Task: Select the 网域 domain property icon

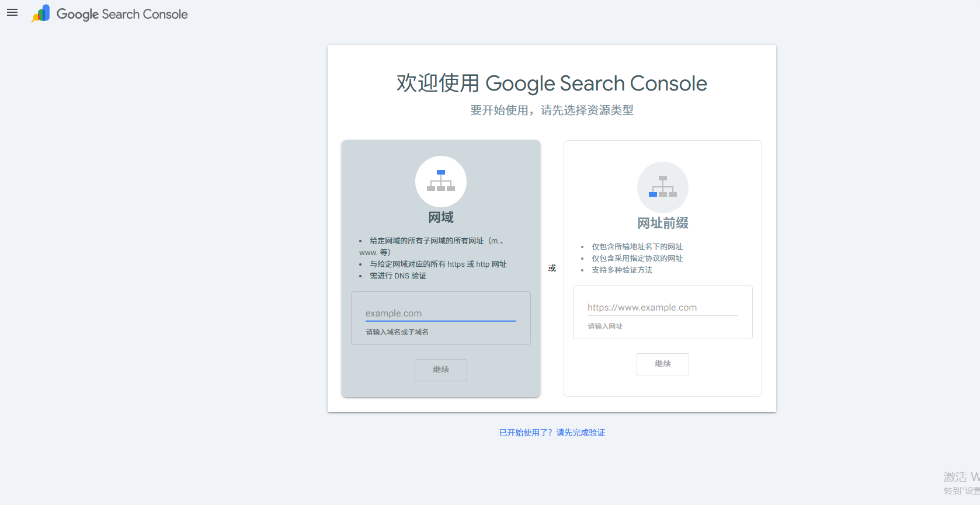Action: (441, 181)
